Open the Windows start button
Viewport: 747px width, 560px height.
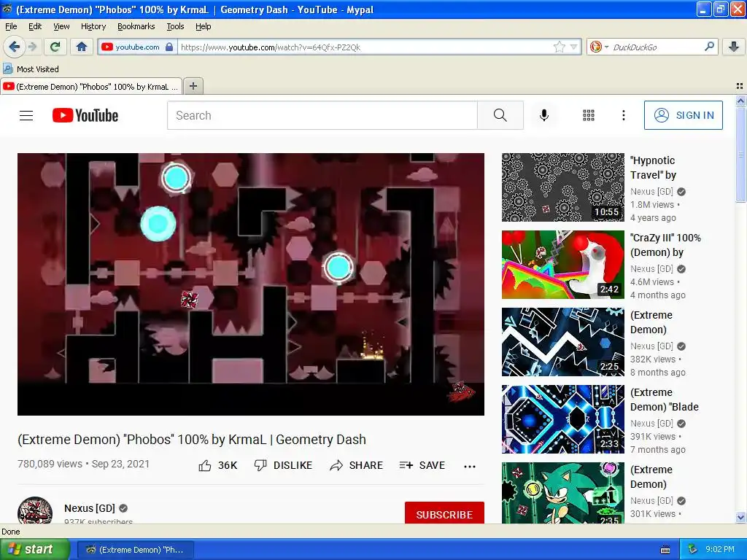pos(34,549)
